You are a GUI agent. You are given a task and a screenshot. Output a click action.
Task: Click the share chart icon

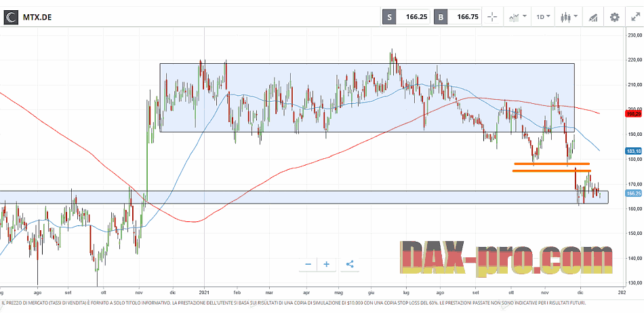[350, 264]
